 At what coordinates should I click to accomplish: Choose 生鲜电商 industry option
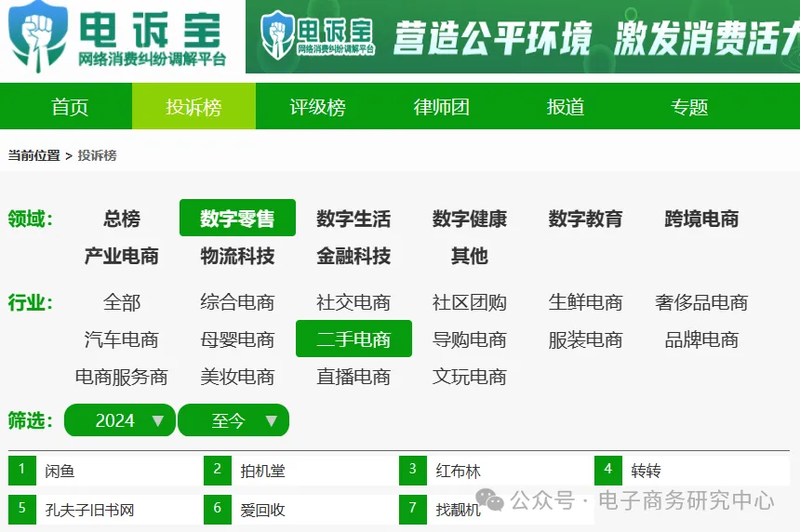click(x=585, y=302)
